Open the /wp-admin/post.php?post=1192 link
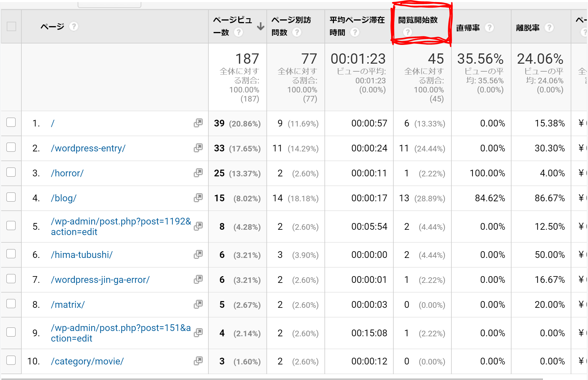Image resolution: width=588 pixels, height=380 pixels. tap(121, 227)
